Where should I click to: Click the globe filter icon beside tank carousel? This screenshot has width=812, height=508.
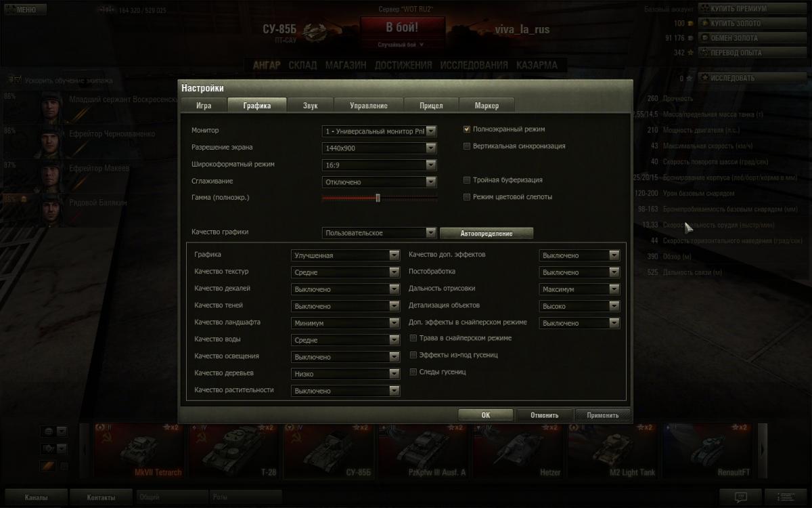[49, 431]
